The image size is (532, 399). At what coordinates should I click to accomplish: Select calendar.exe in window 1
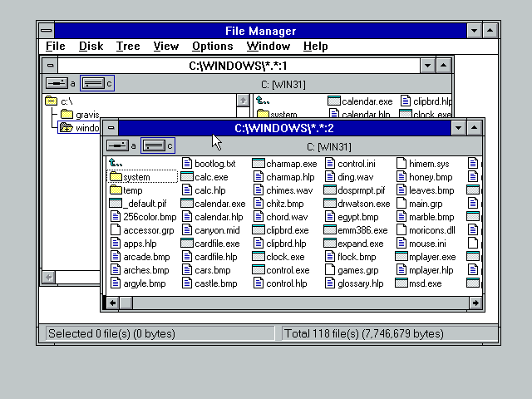[360, 101]
